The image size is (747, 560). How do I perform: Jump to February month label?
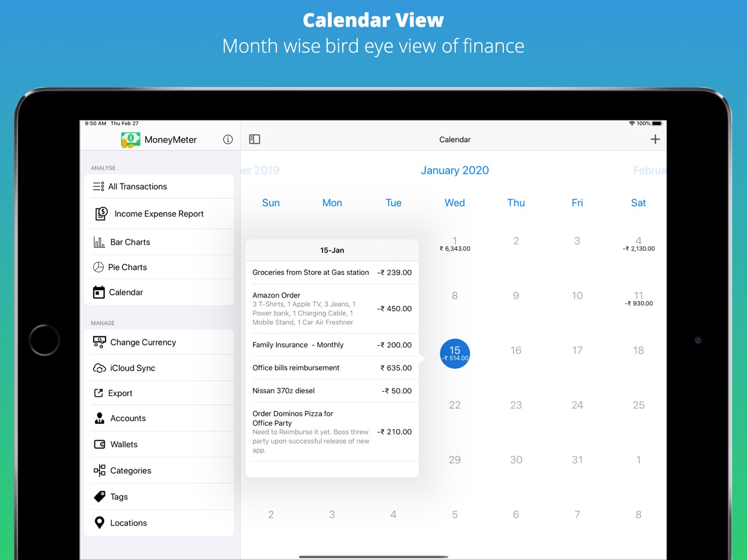point(650,170)
